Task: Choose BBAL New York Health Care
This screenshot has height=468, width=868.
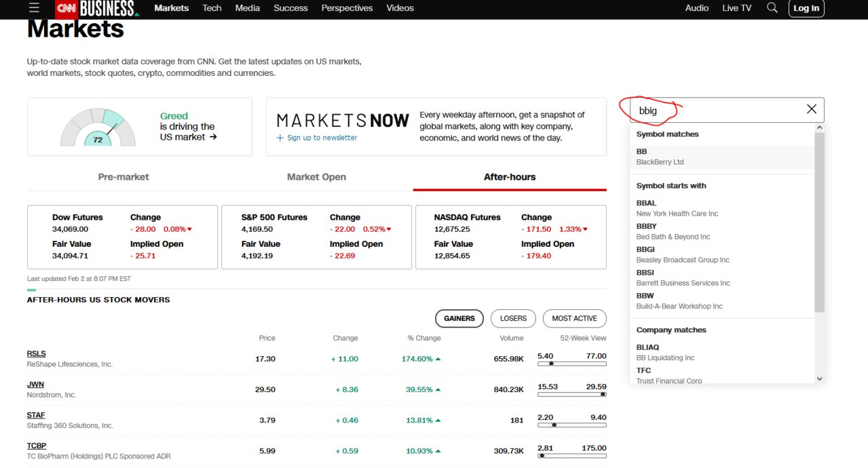Action: tap(722, 208)
